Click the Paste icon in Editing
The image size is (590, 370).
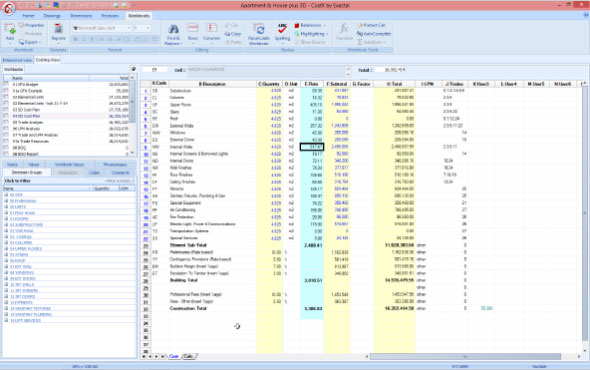[228, 42]
